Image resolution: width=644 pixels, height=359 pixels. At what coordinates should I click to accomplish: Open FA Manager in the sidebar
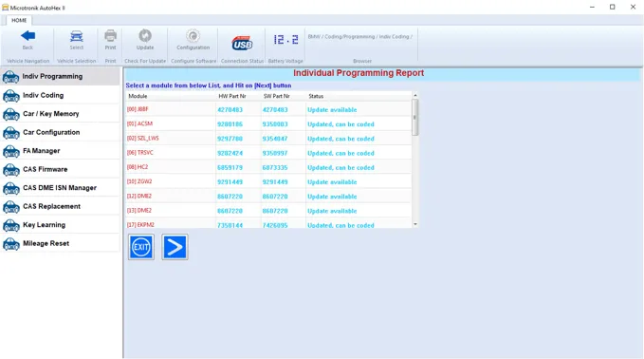tap(60, 151)
